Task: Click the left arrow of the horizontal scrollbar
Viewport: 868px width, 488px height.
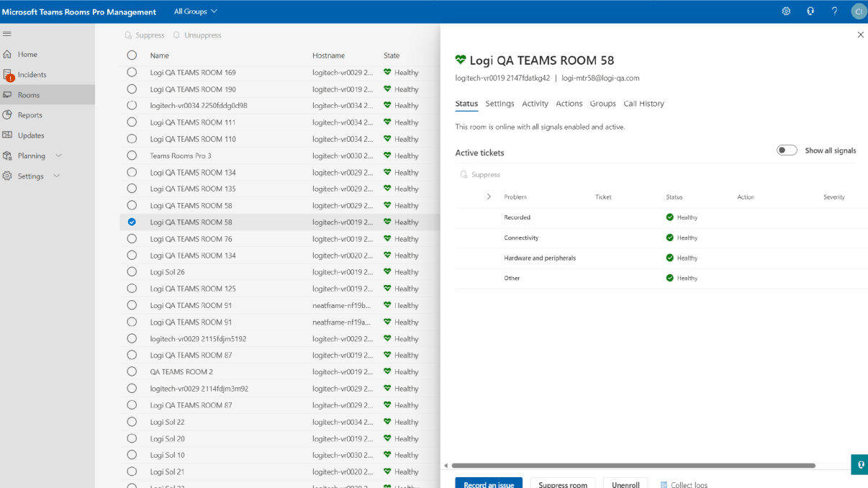Action: (446, 466)
